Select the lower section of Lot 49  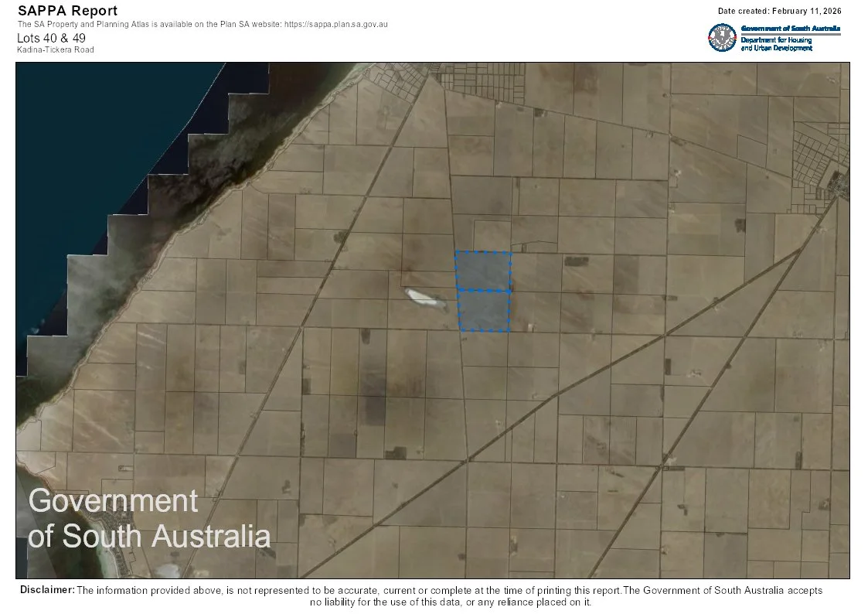tap(483, 309)
